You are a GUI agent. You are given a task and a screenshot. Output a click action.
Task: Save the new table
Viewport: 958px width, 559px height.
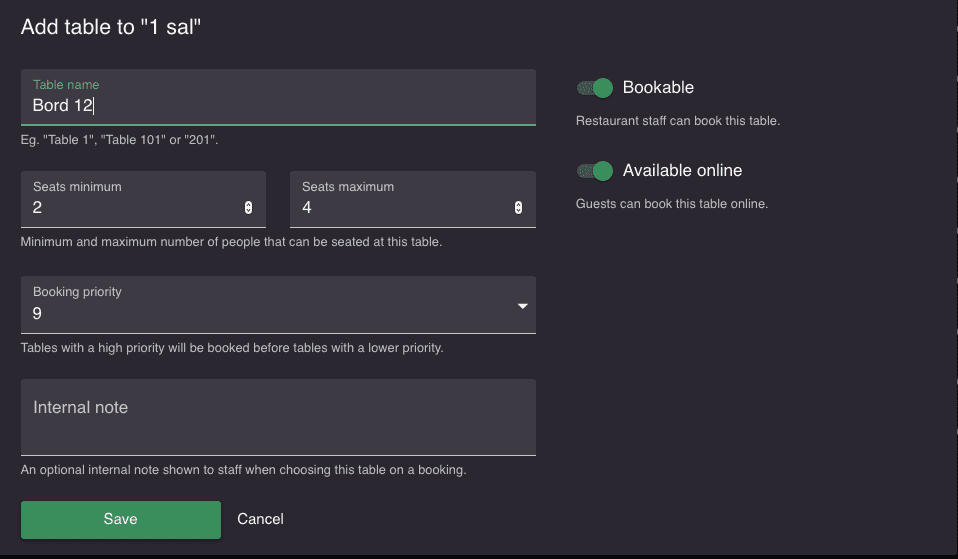[121, 519]
